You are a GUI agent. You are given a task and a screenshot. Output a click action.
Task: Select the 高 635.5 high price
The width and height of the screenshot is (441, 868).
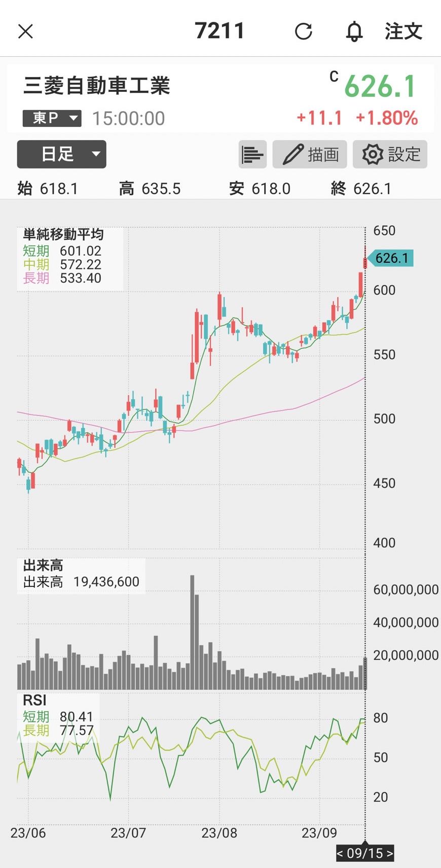point(150,189)
